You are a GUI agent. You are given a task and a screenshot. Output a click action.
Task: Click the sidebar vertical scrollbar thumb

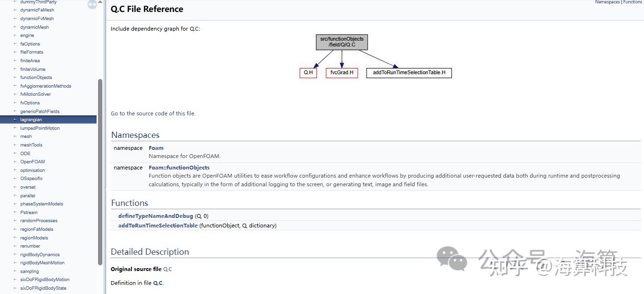click(100, 171)
